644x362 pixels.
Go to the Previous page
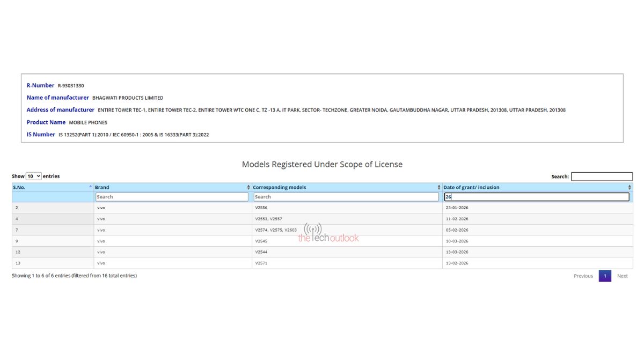pyautogui.click(x=583, y=276)
